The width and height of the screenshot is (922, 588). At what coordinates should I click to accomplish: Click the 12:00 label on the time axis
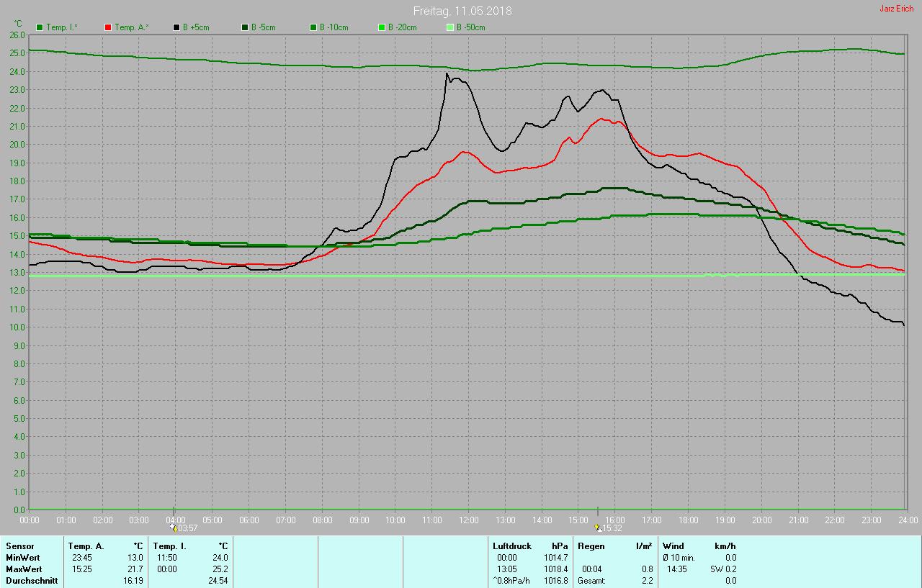point(469,520)
